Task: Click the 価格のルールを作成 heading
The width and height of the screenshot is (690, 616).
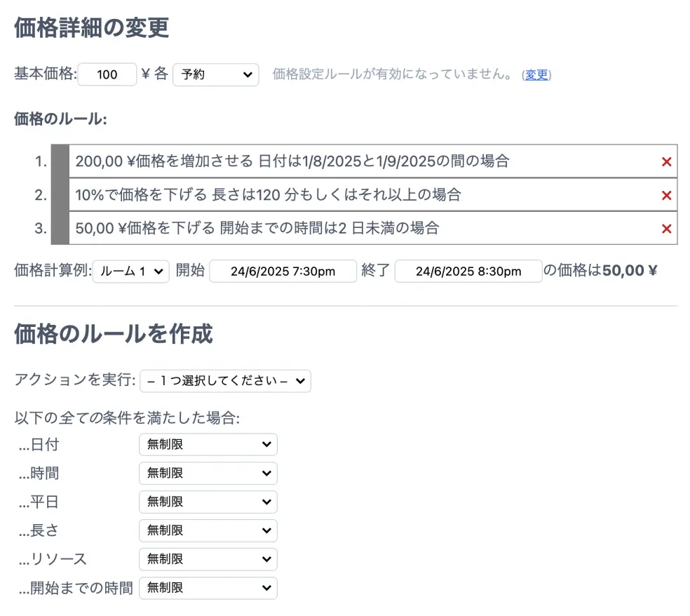Action: [x=114, y=333]
